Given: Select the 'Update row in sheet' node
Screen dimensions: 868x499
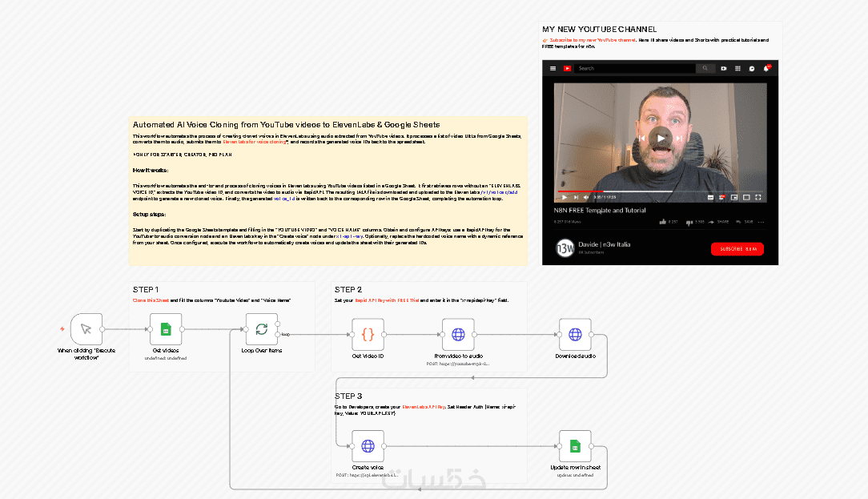Looking at the screenshot, I should [x=575, y=446].
